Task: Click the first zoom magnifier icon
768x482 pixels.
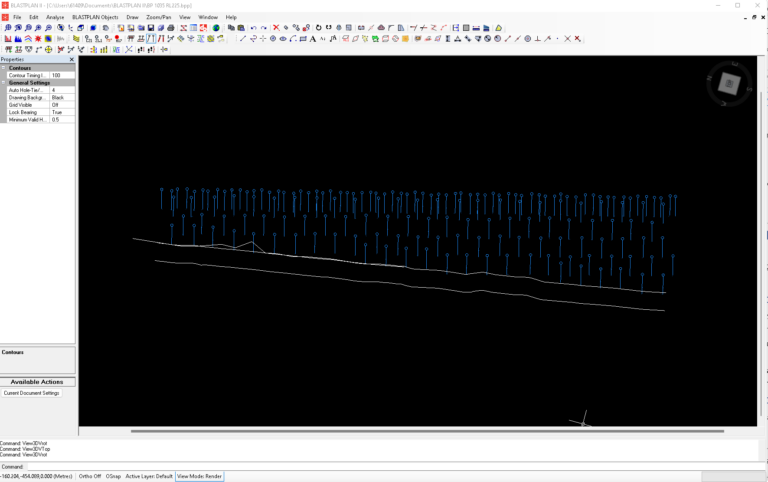Action: [7, 28]
